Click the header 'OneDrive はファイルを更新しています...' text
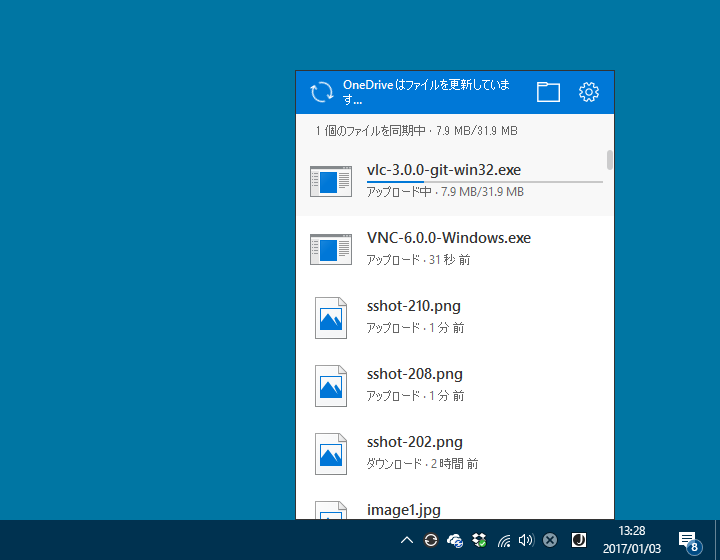Image resolution: width=720 pixels, height=560 pixels. tap(426, 92)
